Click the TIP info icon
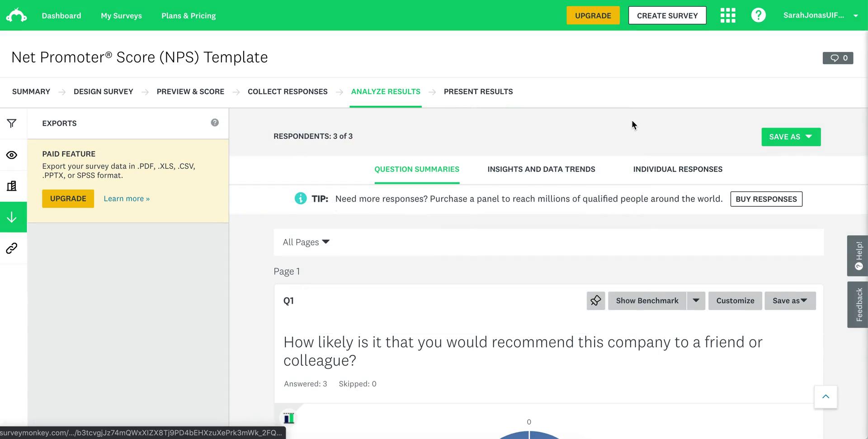 point(301,199)
